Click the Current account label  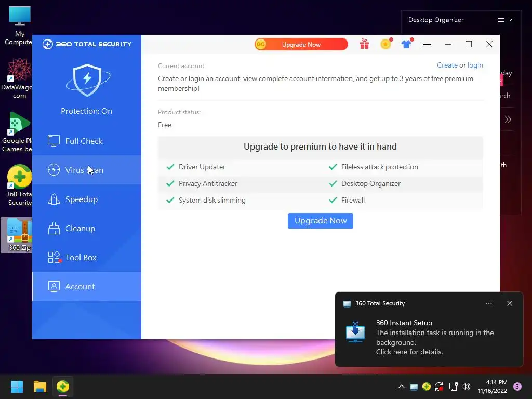click(x=181, y=66)
